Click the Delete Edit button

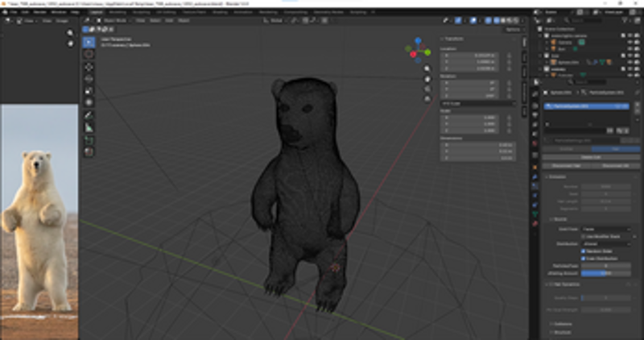coord(591,157)
